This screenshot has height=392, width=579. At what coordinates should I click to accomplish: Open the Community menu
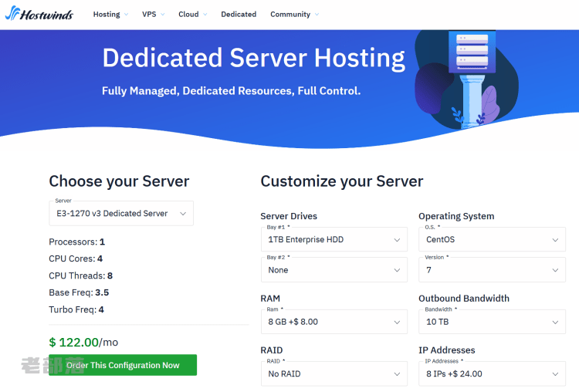click(x=290, y=15)
